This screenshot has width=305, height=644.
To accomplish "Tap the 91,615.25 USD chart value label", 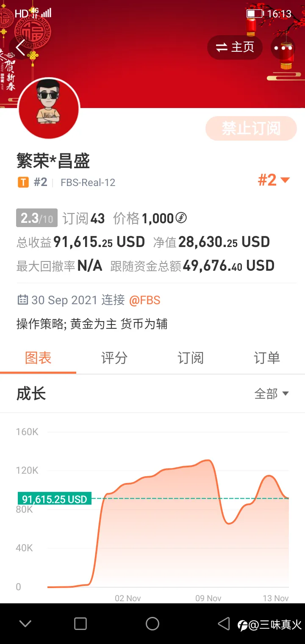I will pos(55,499).
